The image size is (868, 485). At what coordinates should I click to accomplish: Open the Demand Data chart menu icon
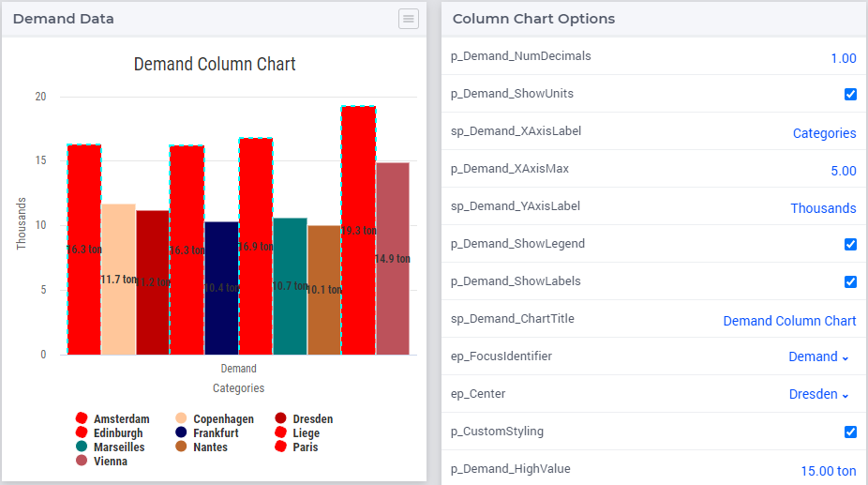(x=408, y=19)
